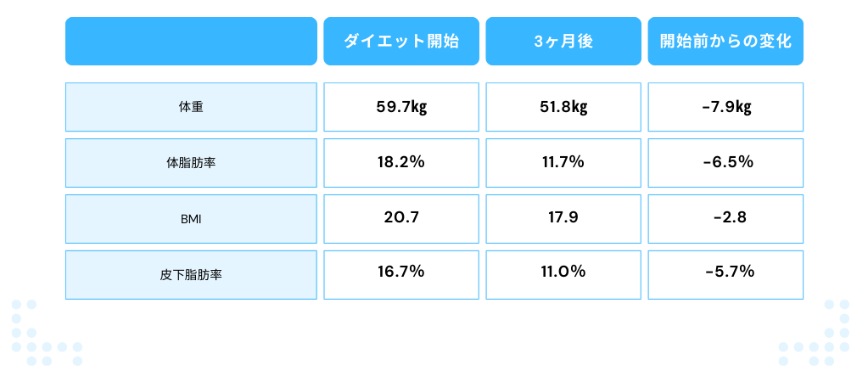Image resolution: width=868 pixels, height=382 pixels.
Task: Click the 20.7 BMI cell
Action: tap(400, 218)
